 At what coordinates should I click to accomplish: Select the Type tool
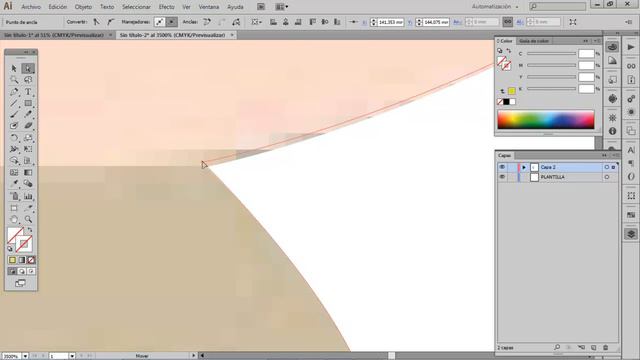[x=28, y=92]
